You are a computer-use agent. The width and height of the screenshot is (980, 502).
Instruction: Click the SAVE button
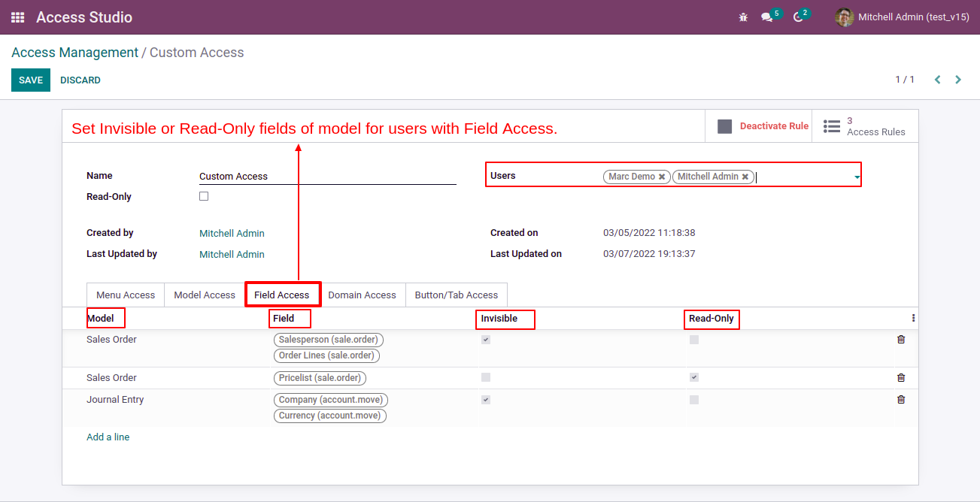[31, 80]
